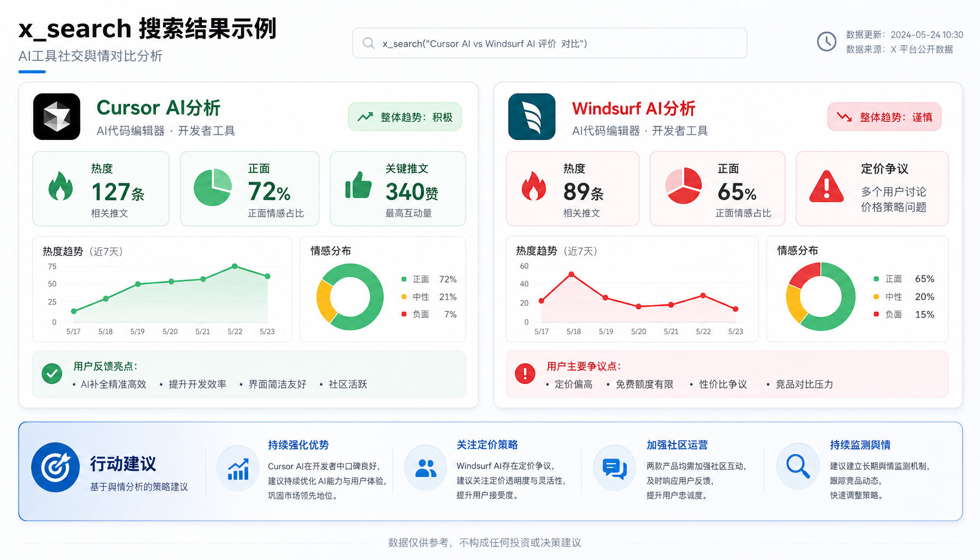This screenshot has width=980, height=560.
Task: Click the chat bubbles icon for 加强社区运营
Action: 615,469
